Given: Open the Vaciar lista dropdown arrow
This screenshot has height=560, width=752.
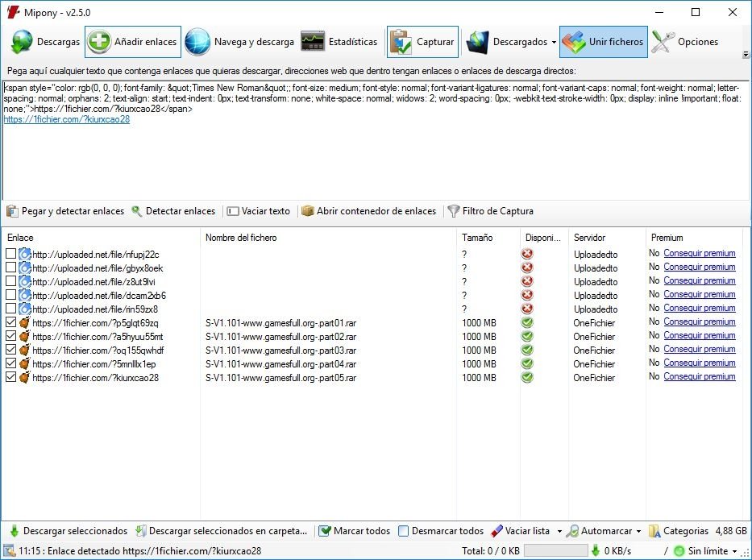Looking at the screenshot, I should pos(559,531).
